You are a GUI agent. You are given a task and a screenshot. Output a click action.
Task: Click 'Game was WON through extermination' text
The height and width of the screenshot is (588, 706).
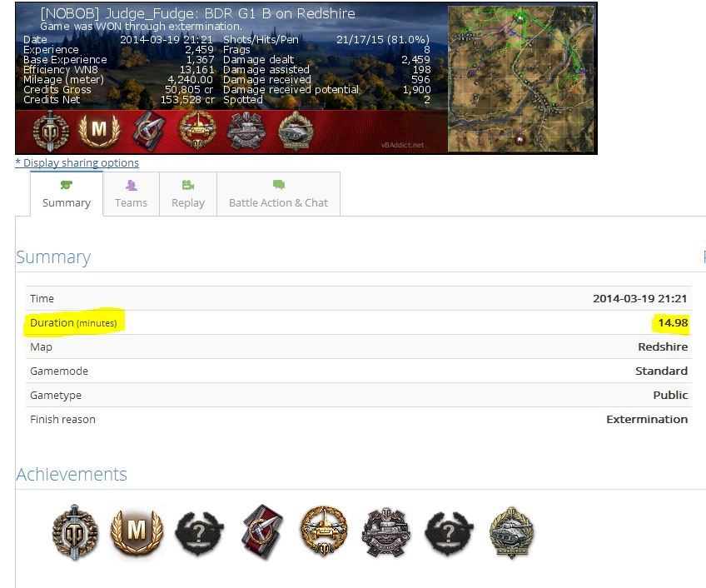click(x=141, y=26)
